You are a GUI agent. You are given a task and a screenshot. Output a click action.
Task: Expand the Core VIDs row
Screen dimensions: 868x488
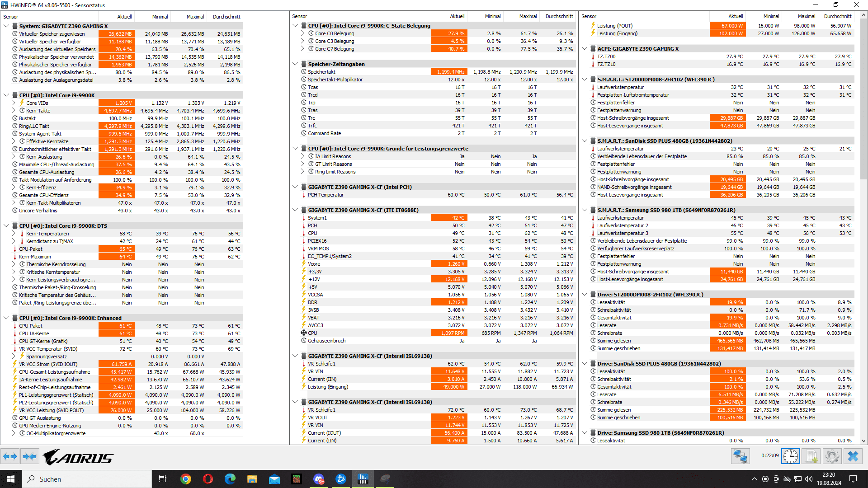coord(14,103)
